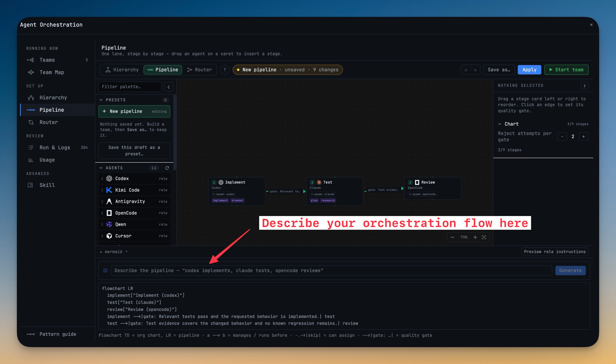Screen dimensions: 616x364
Task: Zoom in the canvas
Action: [475, 237]
